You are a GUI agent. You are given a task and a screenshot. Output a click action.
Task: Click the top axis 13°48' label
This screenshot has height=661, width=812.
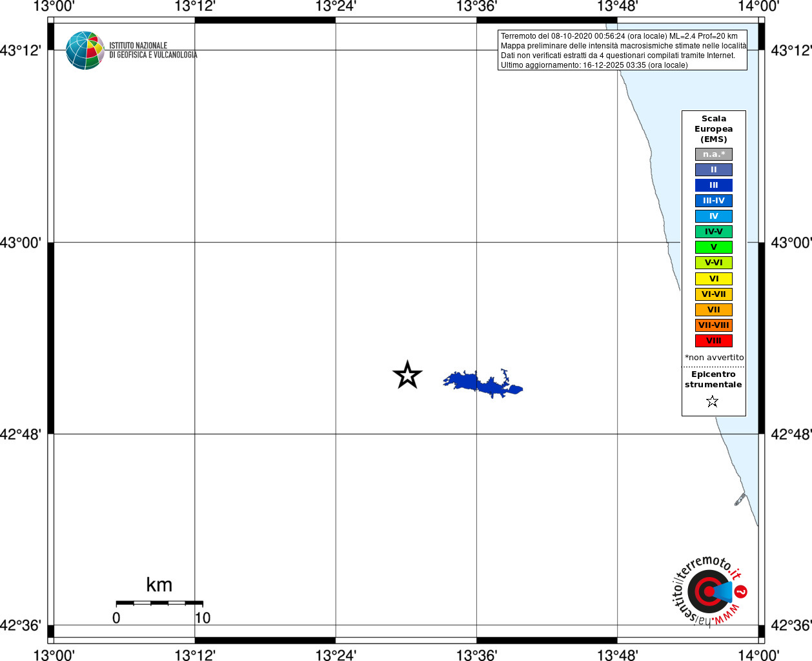pyautogui.click(x=618, y=6)
